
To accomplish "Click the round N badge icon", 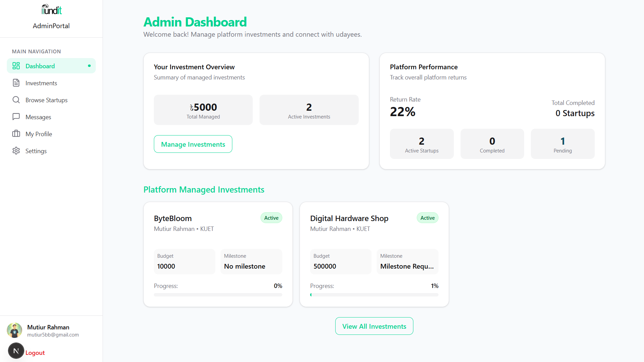I will coord(16,351).
